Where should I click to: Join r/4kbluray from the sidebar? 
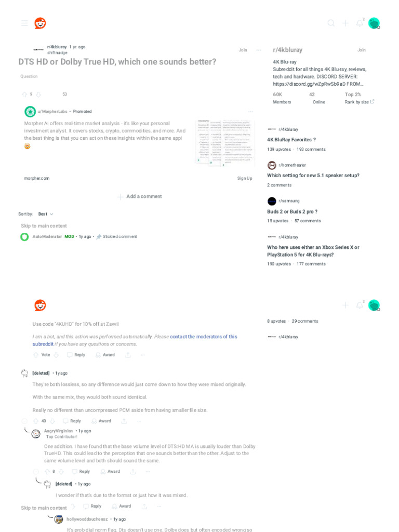[362, 50]
